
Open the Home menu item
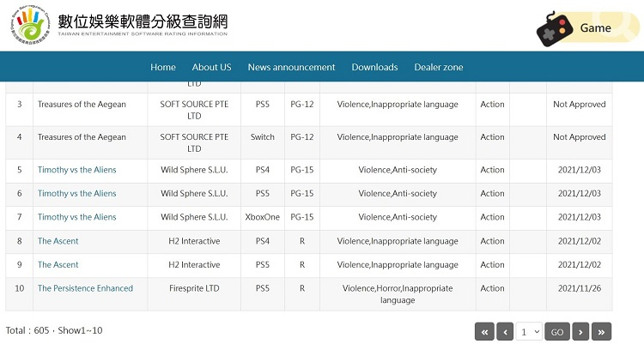[x=163, y=67]
